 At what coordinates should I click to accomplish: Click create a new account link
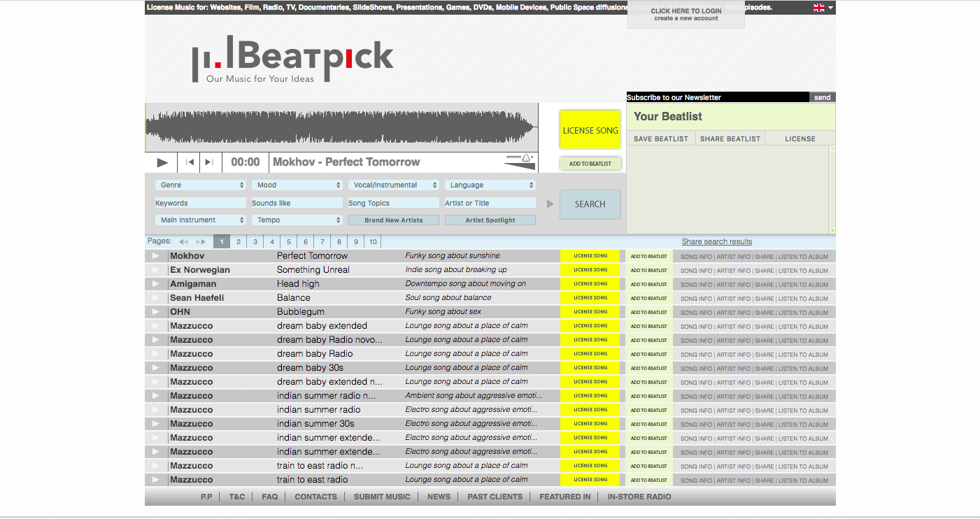[x=686, y=19]
